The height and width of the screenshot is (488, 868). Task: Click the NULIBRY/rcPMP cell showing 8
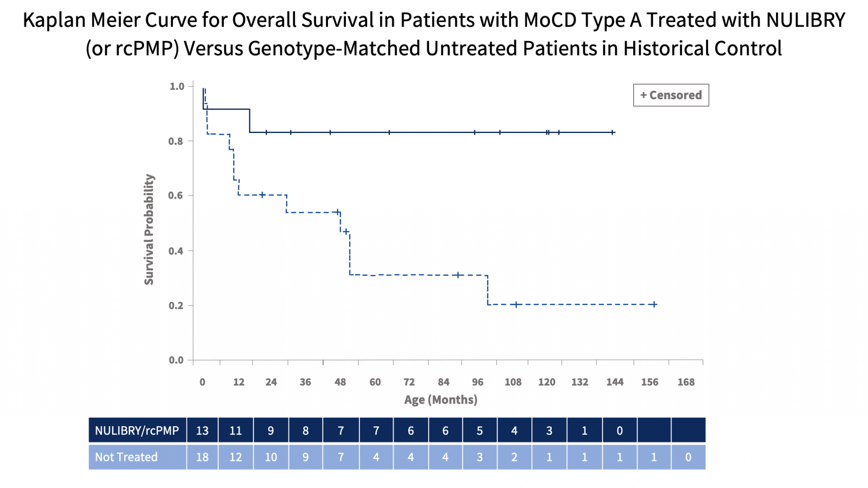pyautogui.click(x=306, y=430)
